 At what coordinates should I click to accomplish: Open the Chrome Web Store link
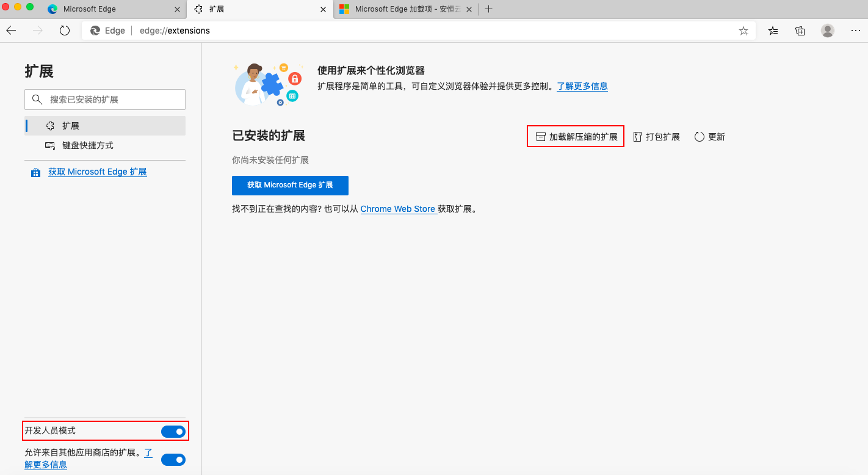click(398, 209)
